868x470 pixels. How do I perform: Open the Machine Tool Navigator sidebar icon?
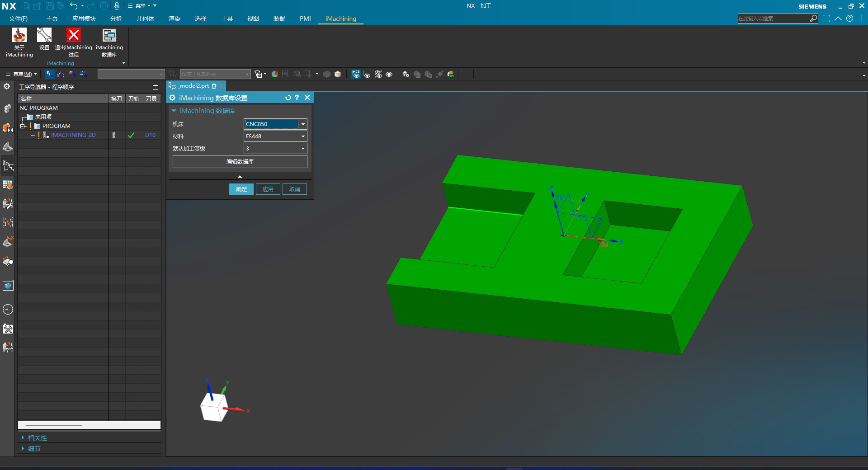pyautogui.click(x=8, y=204)
